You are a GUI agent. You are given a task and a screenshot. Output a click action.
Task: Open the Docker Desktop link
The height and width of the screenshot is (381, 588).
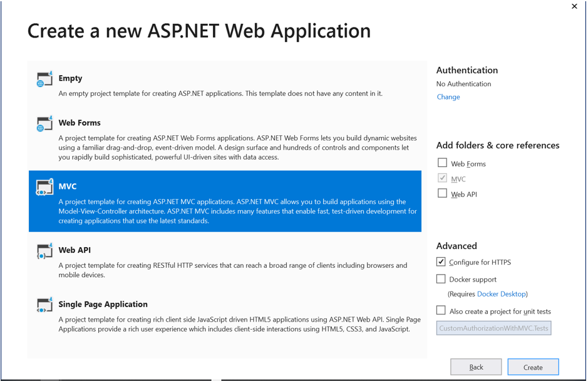pos(502,294)
